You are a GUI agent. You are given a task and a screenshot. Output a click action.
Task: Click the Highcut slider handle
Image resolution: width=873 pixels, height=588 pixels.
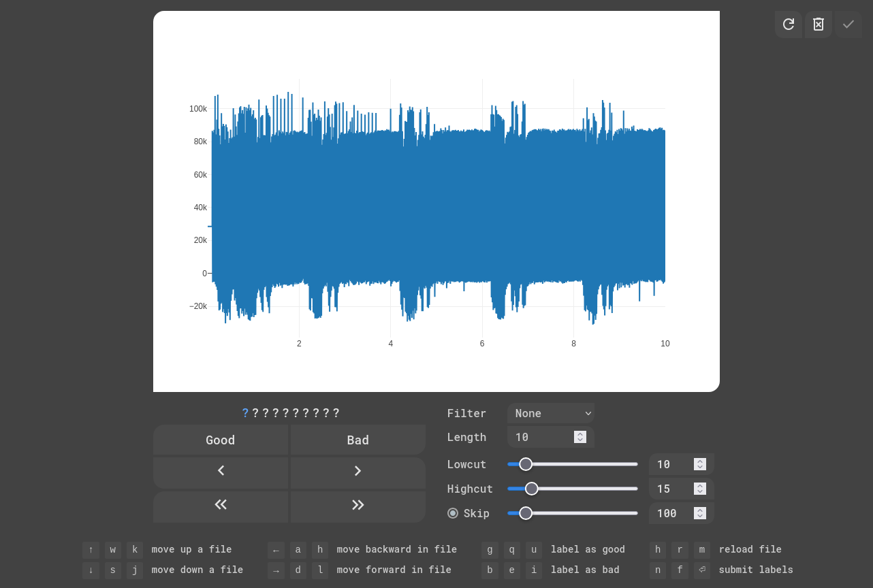click(x=532, y=489)
